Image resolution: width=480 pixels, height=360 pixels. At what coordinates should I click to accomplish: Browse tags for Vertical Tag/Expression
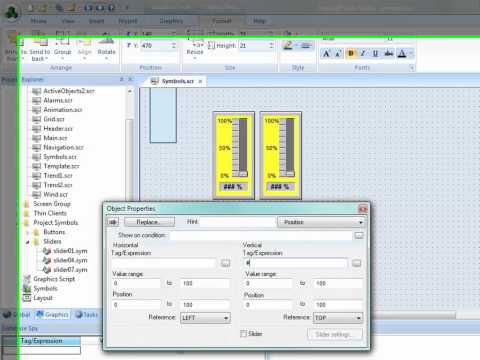[356, 263]
